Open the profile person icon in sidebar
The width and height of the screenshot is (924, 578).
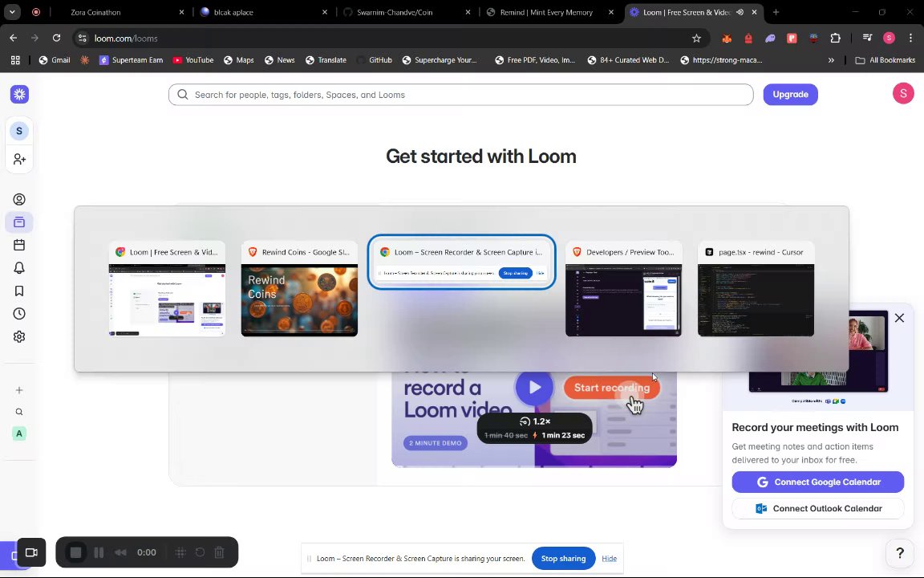19,199
